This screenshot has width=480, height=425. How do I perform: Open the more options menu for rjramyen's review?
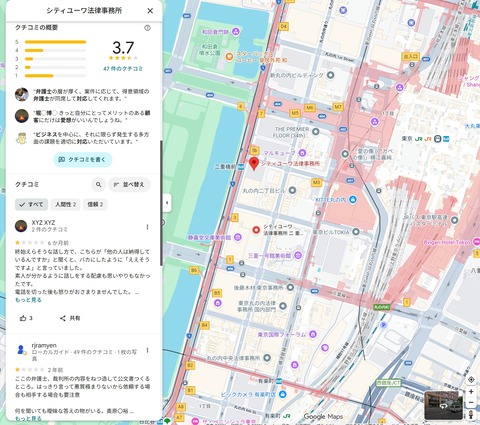[147, 350]
